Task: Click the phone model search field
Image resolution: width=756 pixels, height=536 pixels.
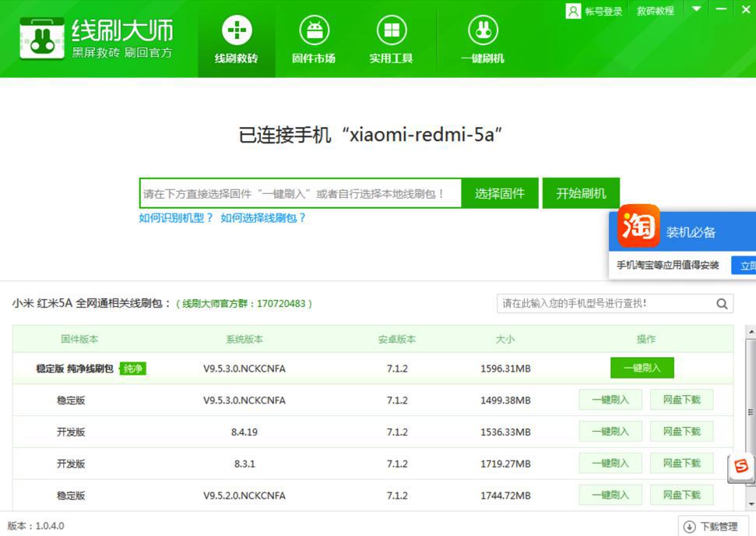Action: 606,304
